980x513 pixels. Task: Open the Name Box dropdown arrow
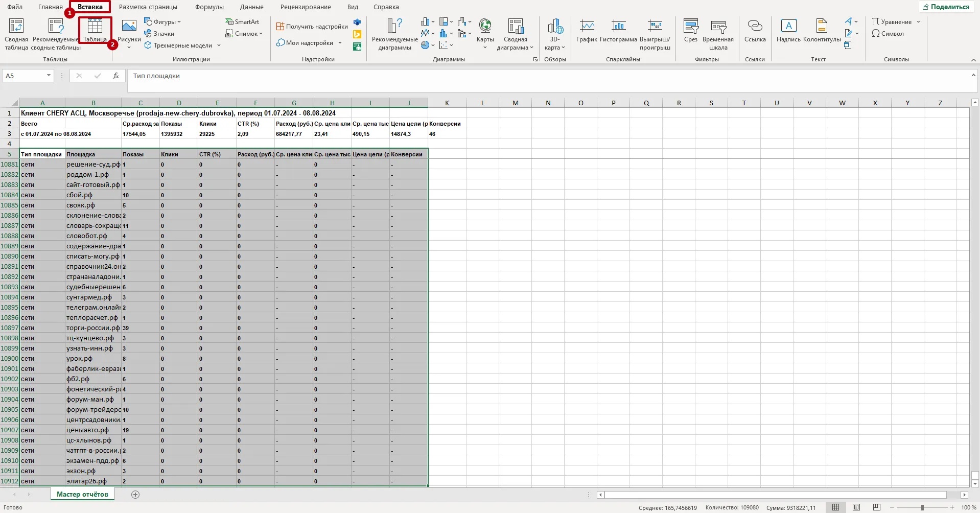click(x=49, y=76)
